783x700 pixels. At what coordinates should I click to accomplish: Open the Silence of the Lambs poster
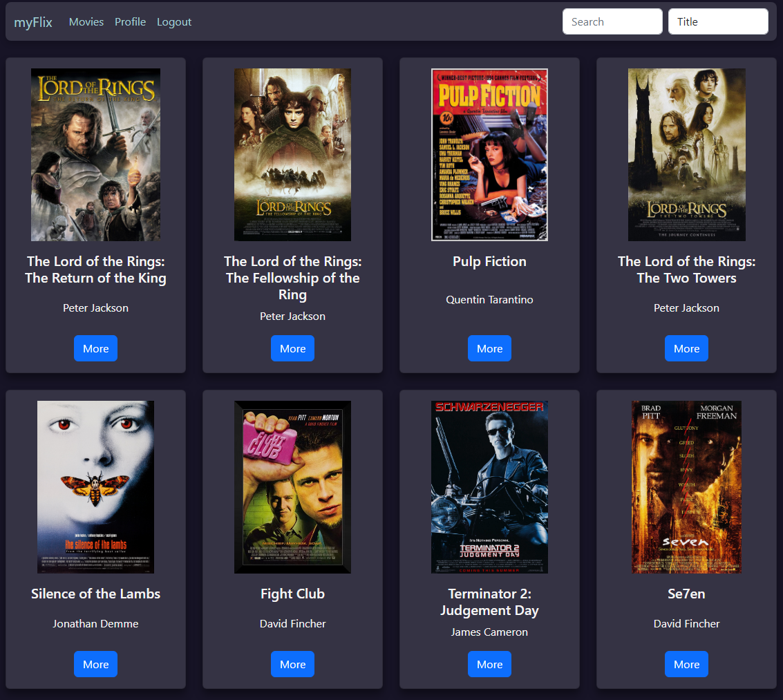pos(95,486)
